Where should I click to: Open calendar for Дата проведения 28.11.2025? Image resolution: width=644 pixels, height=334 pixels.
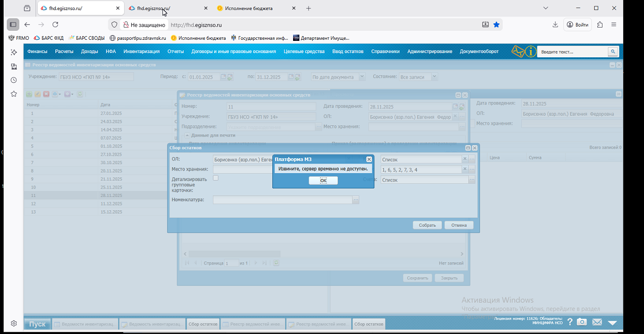click(x=455, y=107)
